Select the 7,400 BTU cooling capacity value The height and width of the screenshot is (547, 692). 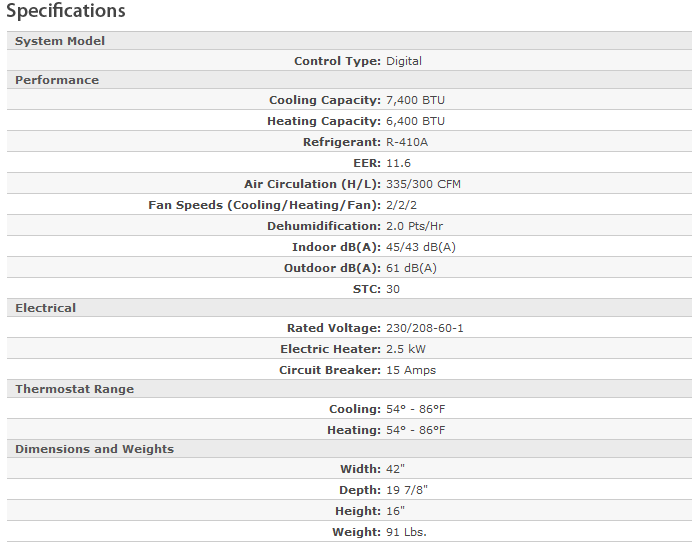click(x=416, y=100)
